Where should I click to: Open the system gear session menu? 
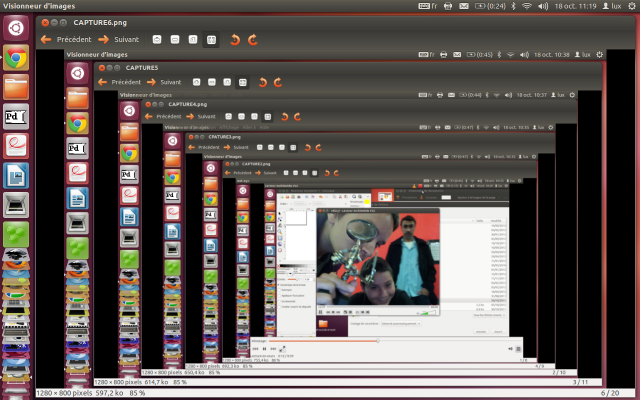point(630,6)
